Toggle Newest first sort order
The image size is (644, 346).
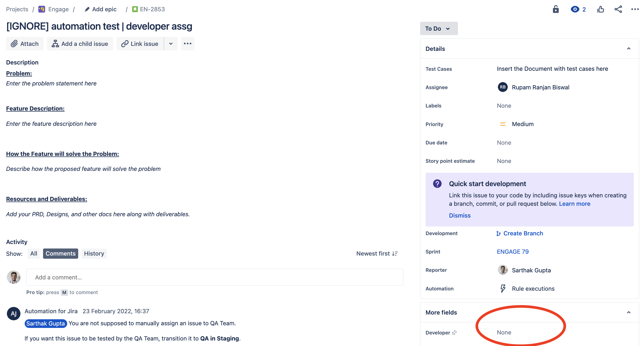(377, 253)
